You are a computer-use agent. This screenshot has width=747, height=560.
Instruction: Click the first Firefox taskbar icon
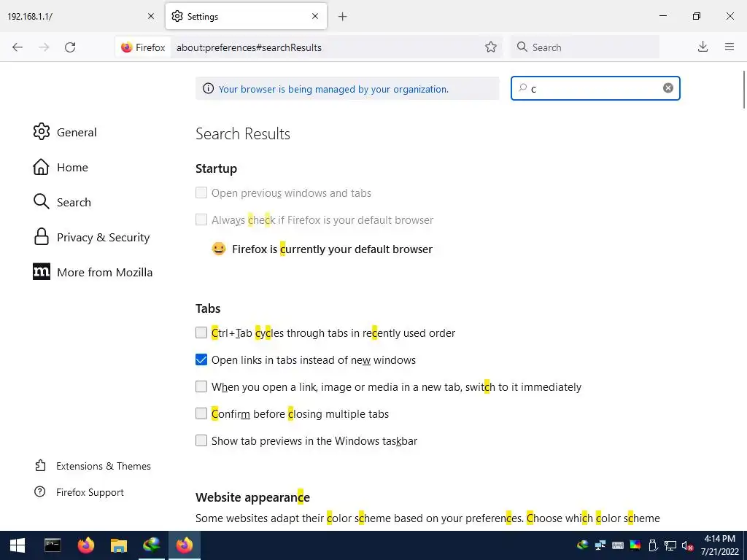click(86, 545)
